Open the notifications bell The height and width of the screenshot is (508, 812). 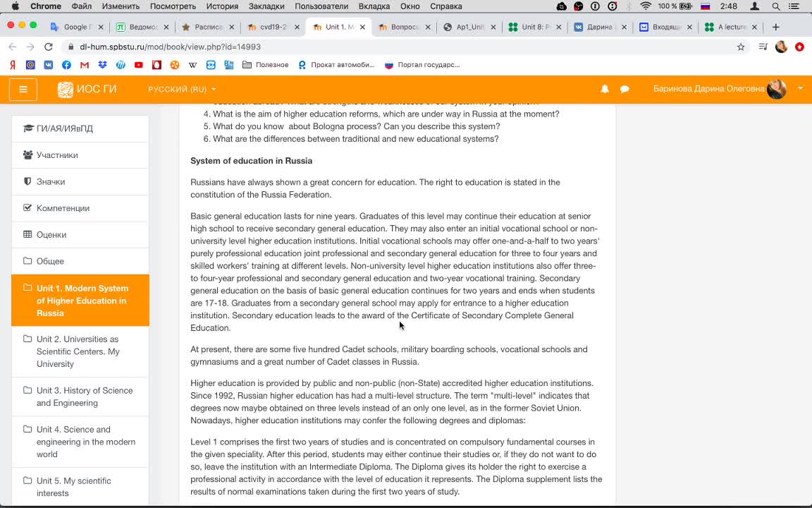[x=604, y=89]
